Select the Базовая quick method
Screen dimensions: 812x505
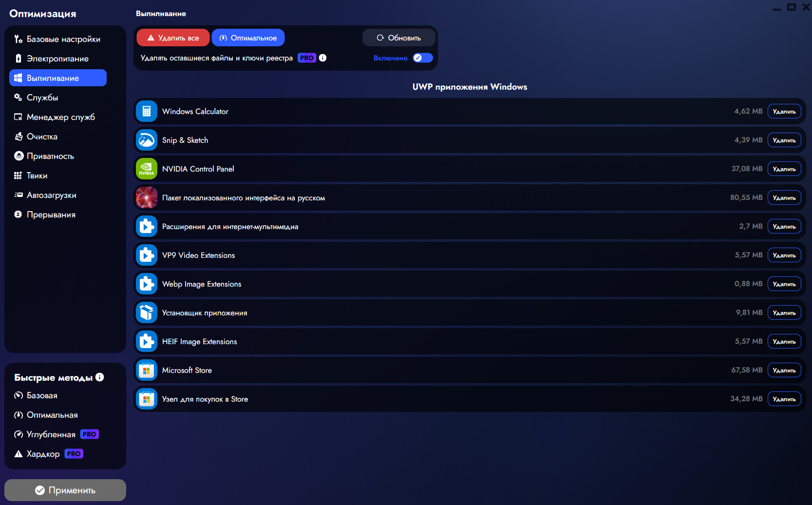(x=36, y=395)
